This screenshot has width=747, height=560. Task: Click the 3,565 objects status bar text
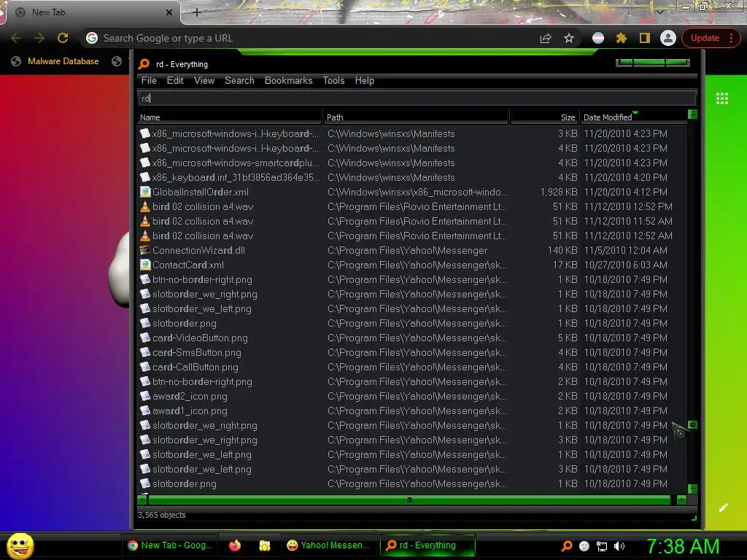tap(161, 515)
